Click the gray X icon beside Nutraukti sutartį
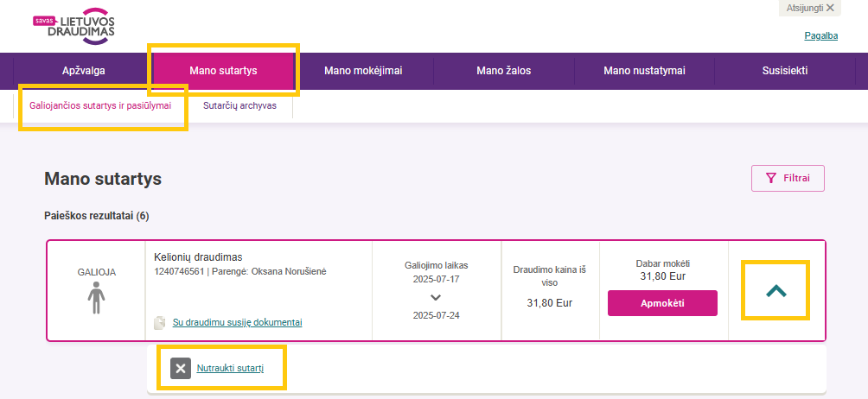Screen dimensions: 868x399 (x=181, y=369)
